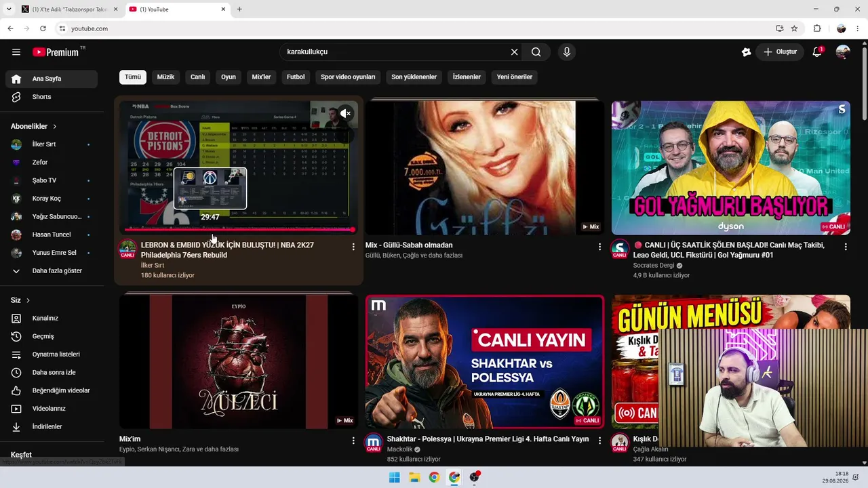Open Mix - Güllü-Sabah olmadan title
Viewport: 868px width, 488px height.
coord(409,245)
